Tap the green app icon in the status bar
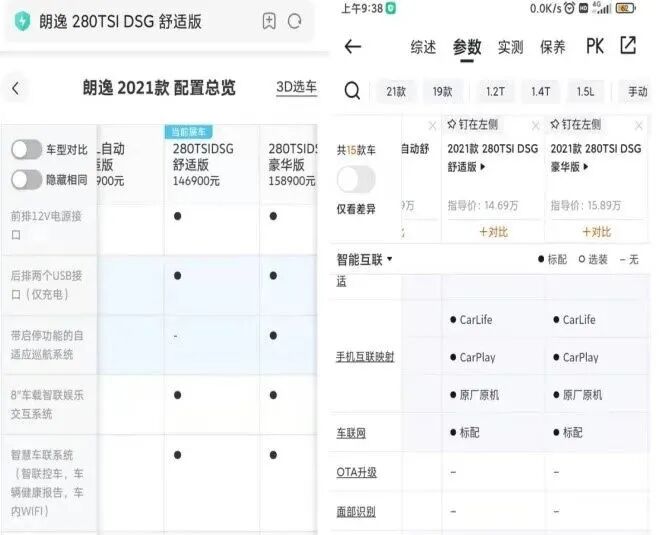Image resolution: width=667 pixels, height=535 pixels. [x=391, y=8]
